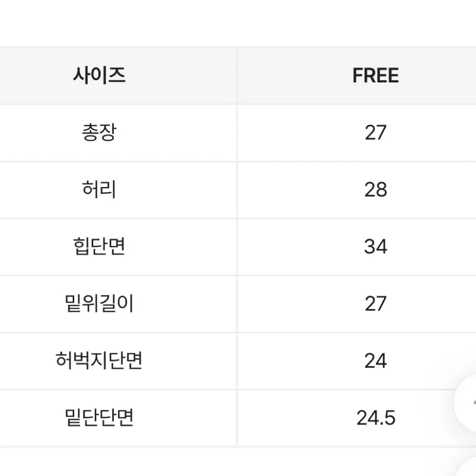476x476 pixels.
Task: Click the 총장 value 27
Action: click(x=376, y=133)
